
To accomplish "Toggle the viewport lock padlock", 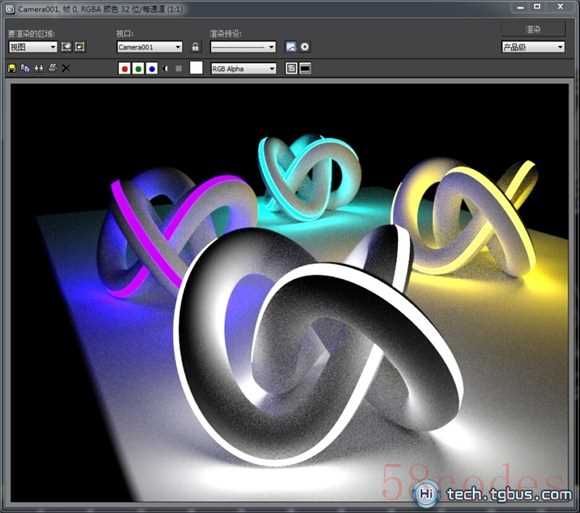I will pyautogui.click(x=195, y=47).
